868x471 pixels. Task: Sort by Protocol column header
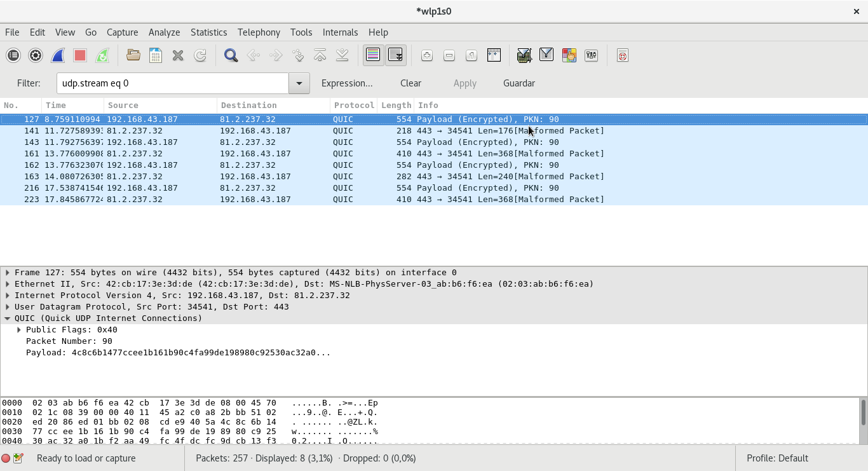[354, 106]
